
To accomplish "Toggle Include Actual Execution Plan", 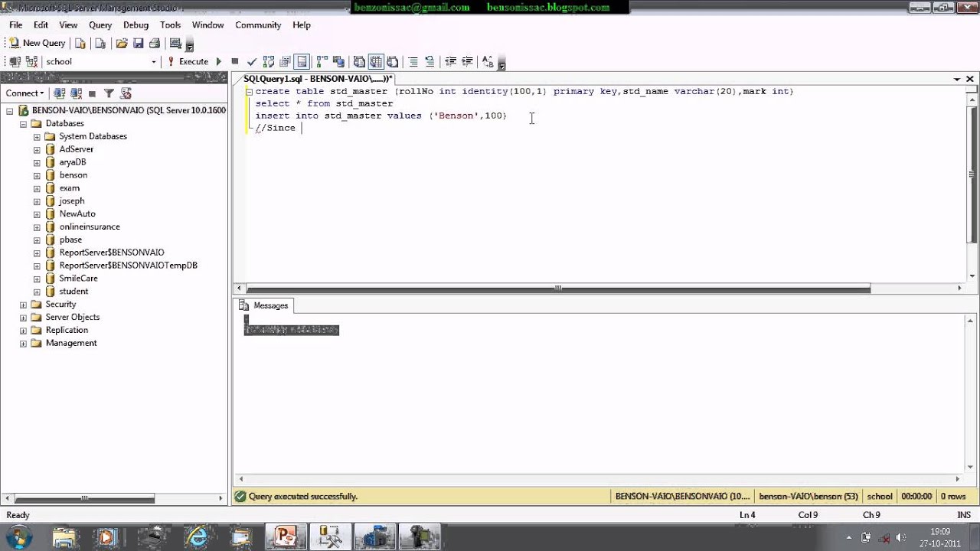I will [x=322, y=62].
